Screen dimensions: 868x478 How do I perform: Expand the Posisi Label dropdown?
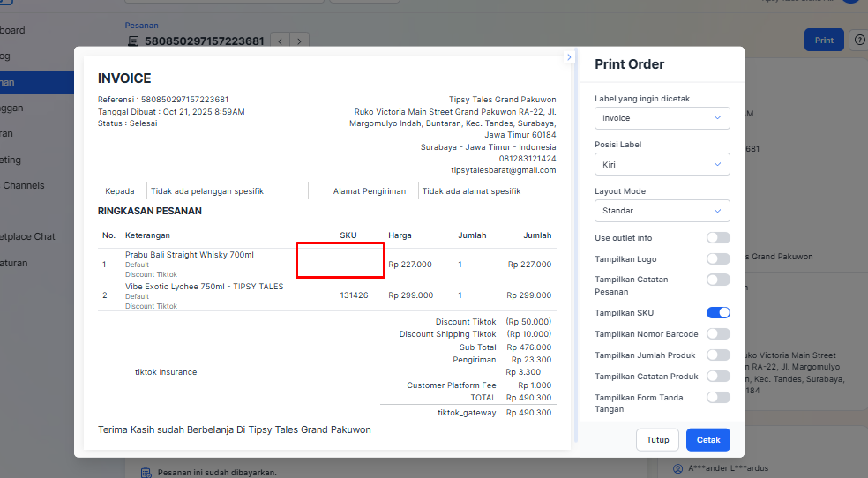pyautogui.click(x=662, y=164)
